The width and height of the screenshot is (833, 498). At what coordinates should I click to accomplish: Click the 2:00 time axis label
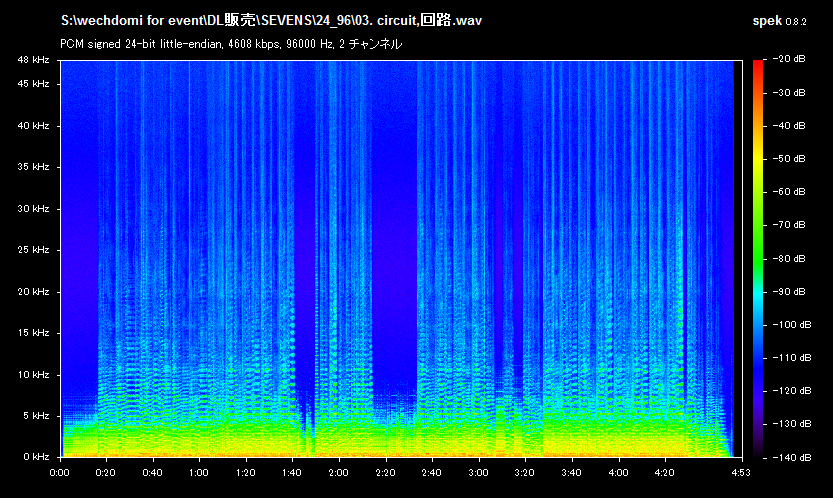point(338,472)
